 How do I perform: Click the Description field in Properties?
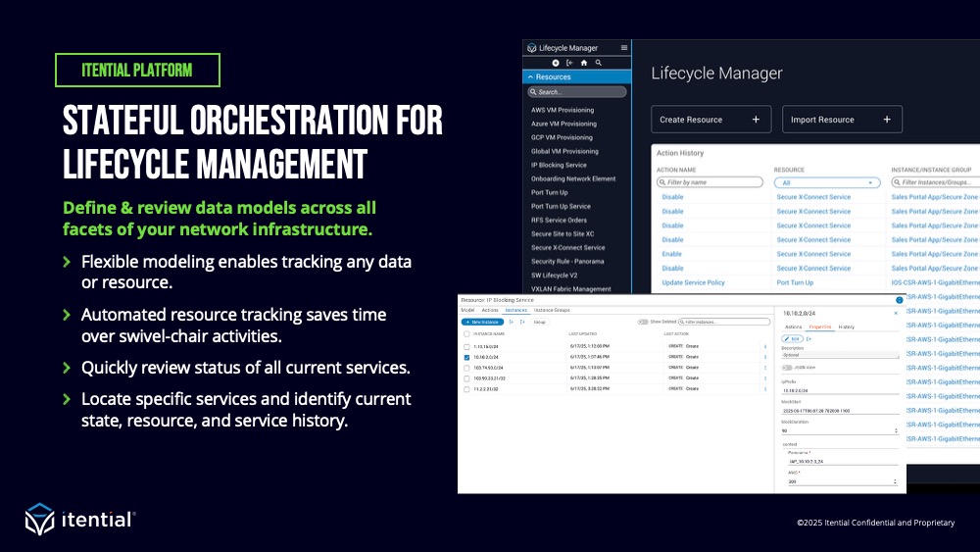pyautogui.click(x=840, y=355)
